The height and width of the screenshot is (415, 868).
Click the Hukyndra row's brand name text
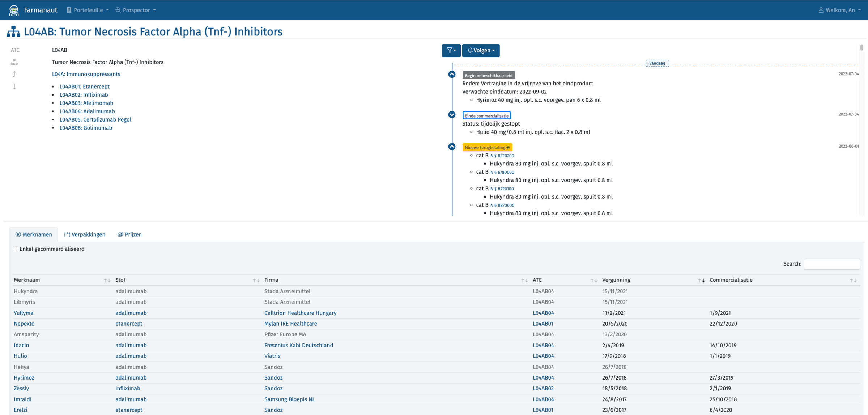pyautogui.click(x=26, y=291)
